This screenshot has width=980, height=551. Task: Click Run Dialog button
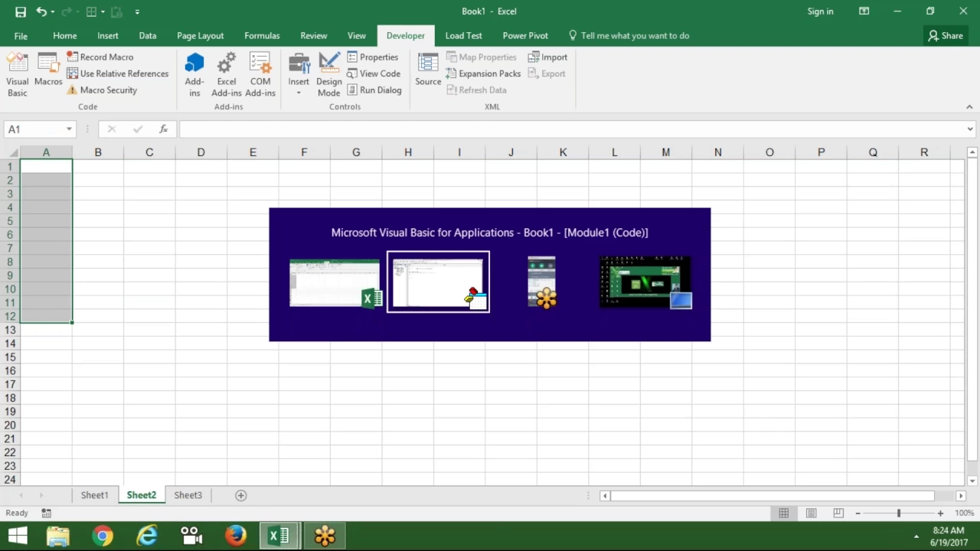(x=374, y=90)
